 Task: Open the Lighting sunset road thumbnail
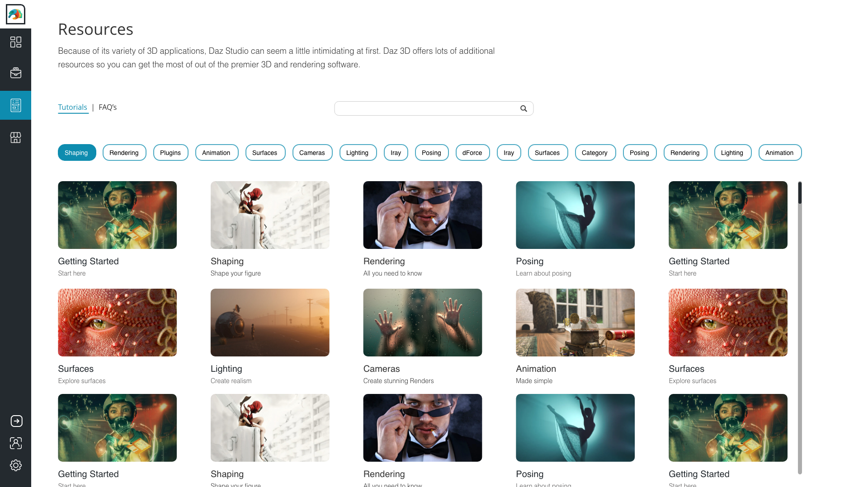[270, 323]
